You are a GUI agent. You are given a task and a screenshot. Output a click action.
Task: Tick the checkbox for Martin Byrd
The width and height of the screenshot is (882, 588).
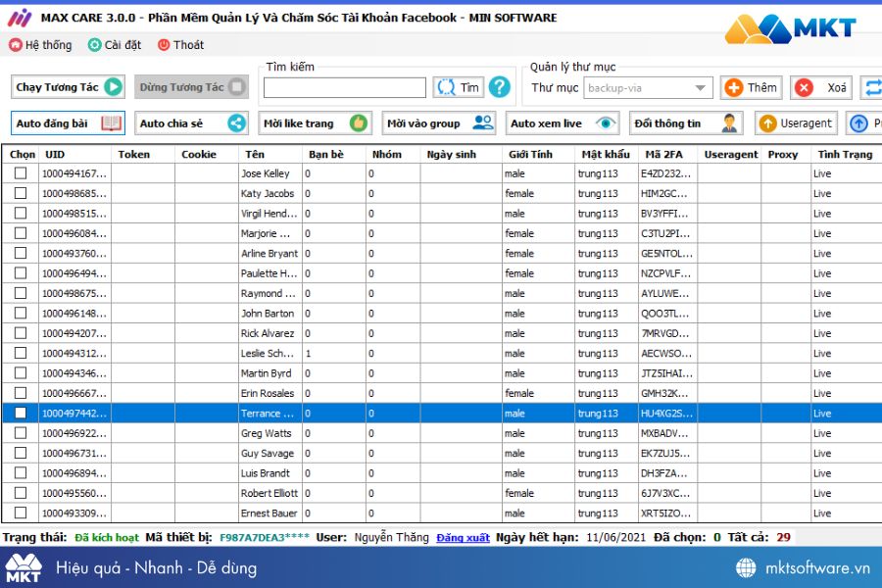[x=21, y=373]
